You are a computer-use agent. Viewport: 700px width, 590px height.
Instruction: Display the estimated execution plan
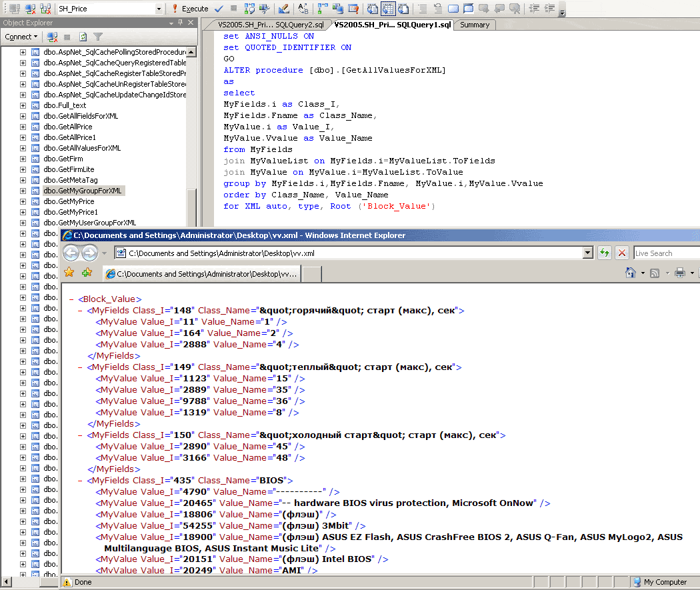(x=249, y=9)
